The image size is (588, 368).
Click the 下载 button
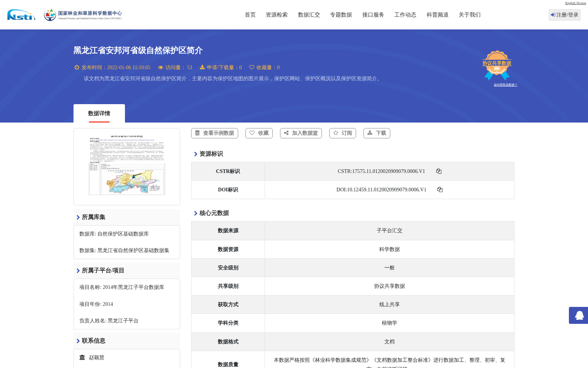coord(377,133)
